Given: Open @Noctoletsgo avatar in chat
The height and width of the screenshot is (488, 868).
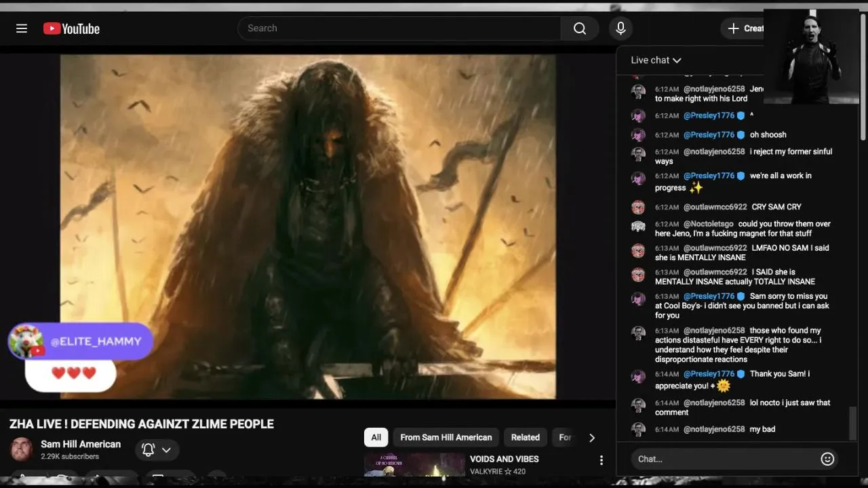Looking at the screenshot, I should pos(638,226).
